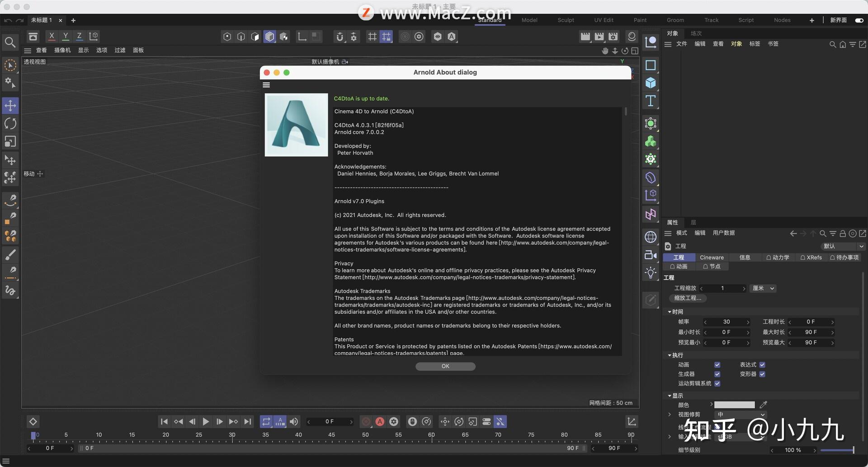Click the Autokeying icon in timeline
868x467 pixels.
[380, 421]
